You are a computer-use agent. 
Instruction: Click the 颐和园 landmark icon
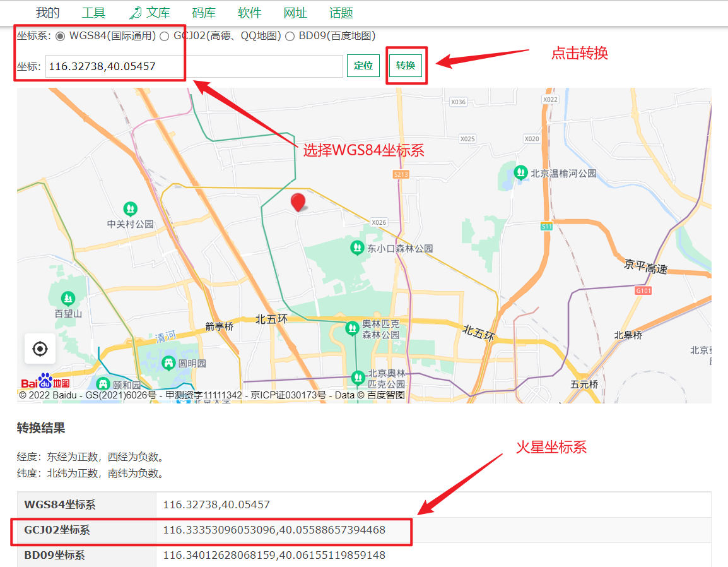pyautogui.click(x=103, y=383)
